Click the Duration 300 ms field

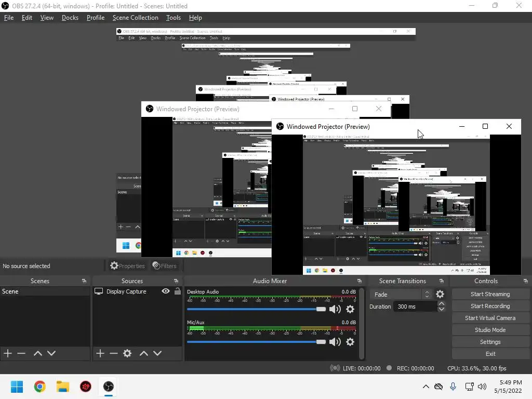click(415, 307)
